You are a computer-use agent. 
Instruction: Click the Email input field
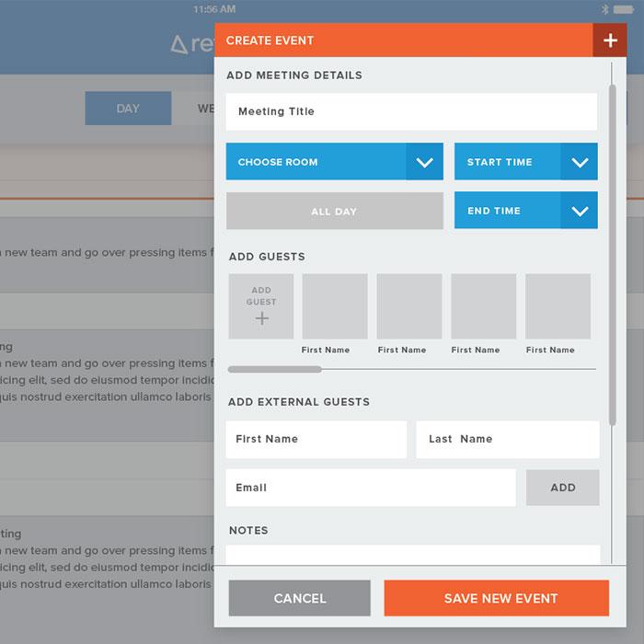pyautogui.click(x=370, y=488)
